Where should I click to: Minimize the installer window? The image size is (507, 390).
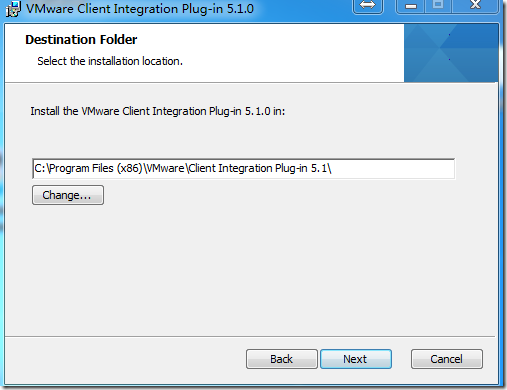pos(410,6)
